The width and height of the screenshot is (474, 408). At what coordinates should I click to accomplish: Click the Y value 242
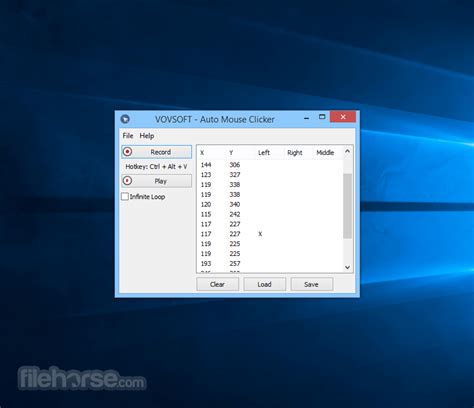(x=235, y=214)
